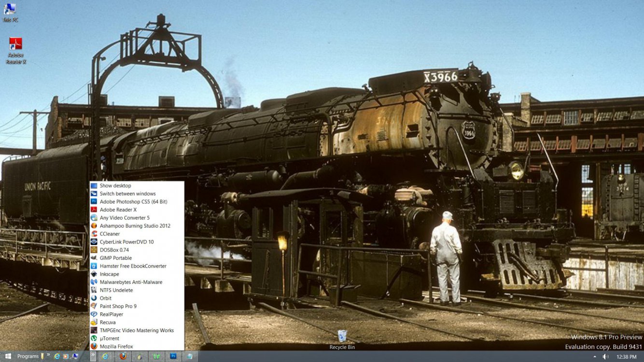This screenshot has width=644, height=362.
Task: Collapse the open toolbar overflow chevron
Action: (x=93, y=356)
